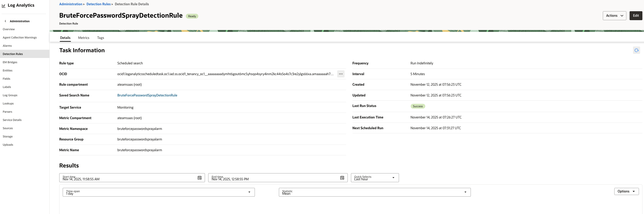644x214 pixels.
Task: Open Alarms in the sidebar
Action: tap(7, 46)
